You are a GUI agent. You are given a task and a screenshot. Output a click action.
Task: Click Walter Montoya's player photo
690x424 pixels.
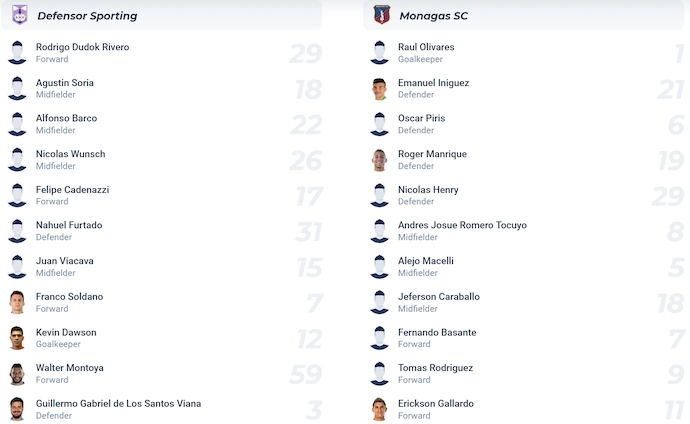(17, 374)
